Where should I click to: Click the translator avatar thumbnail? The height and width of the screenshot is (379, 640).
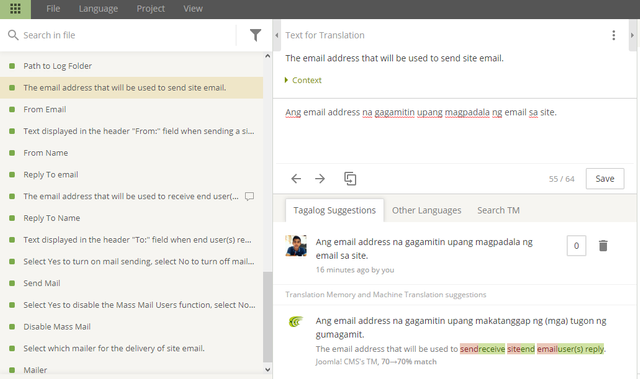click(x=296, y=246)
